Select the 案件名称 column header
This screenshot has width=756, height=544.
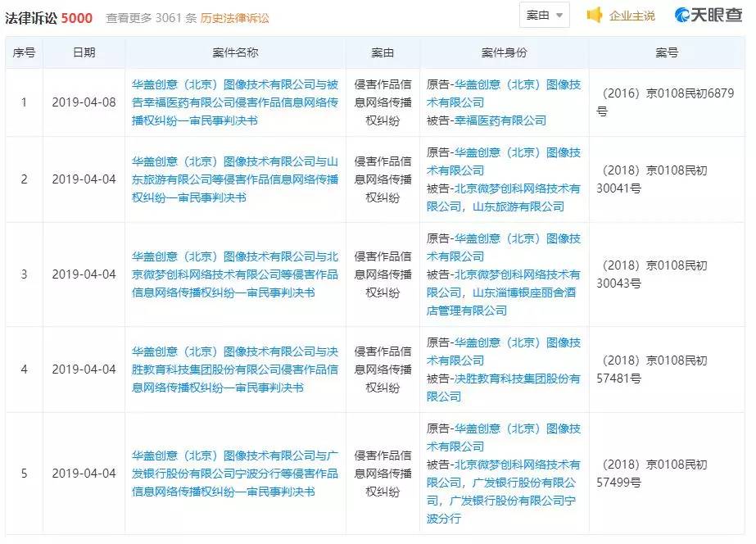click(x=235, y=52)
